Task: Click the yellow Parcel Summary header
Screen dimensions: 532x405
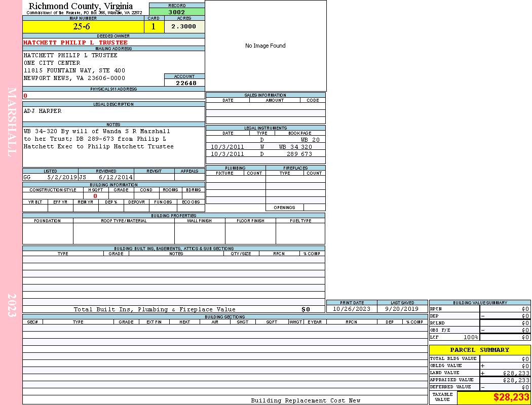Action: click(x=479, y=350)
